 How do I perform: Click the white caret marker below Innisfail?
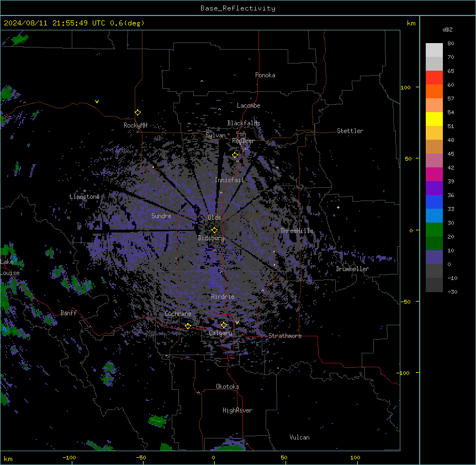tap(221, 192)
